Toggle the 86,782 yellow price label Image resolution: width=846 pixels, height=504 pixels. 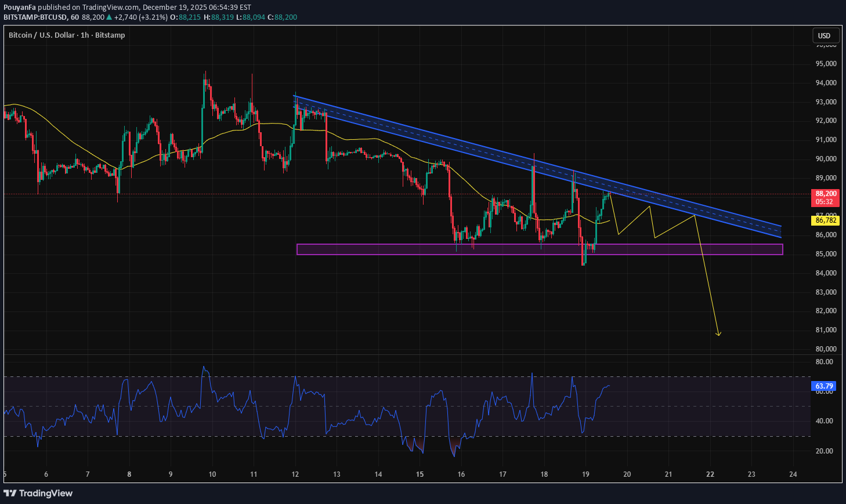click(x=824, y=220)
